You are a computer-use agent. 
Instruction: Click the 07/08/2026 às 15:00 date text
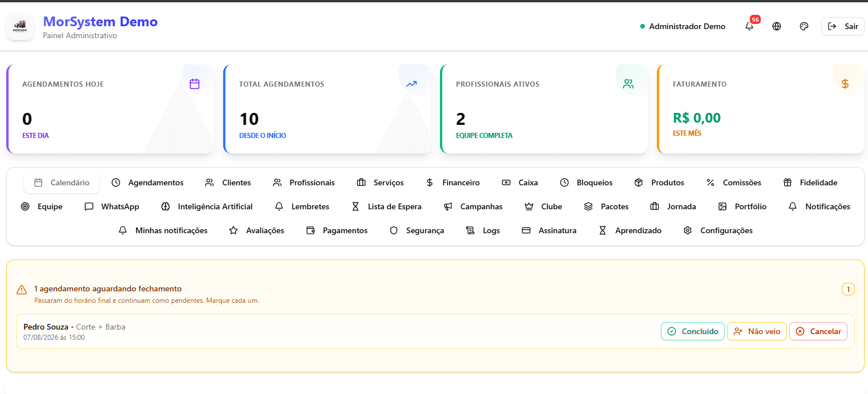coord(54,338)
